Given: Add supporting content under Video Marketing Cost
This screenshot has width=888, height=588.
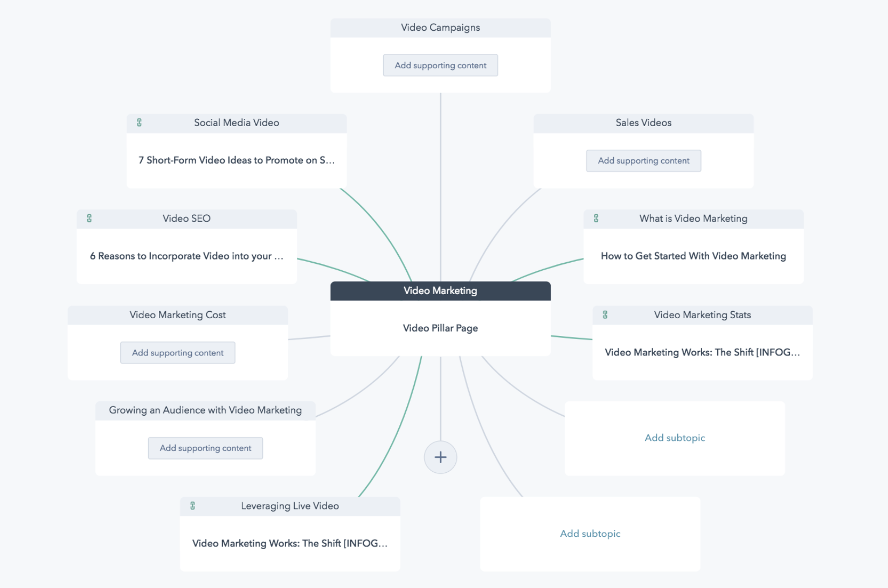Looking at the screenshot, I should (177, 353).
